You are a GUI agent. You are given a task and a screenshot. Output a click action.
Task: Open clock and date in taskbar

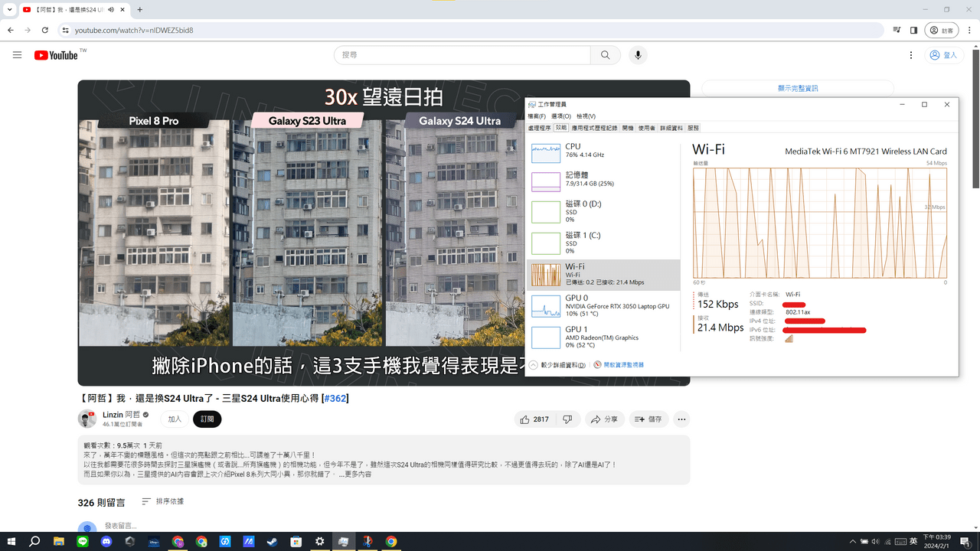click(x=937, y=541)
